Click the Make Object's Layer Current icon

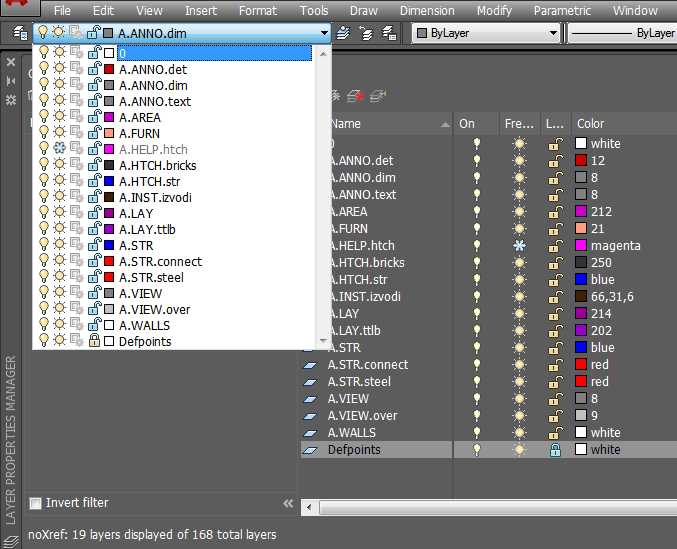(x=344, y=33)
